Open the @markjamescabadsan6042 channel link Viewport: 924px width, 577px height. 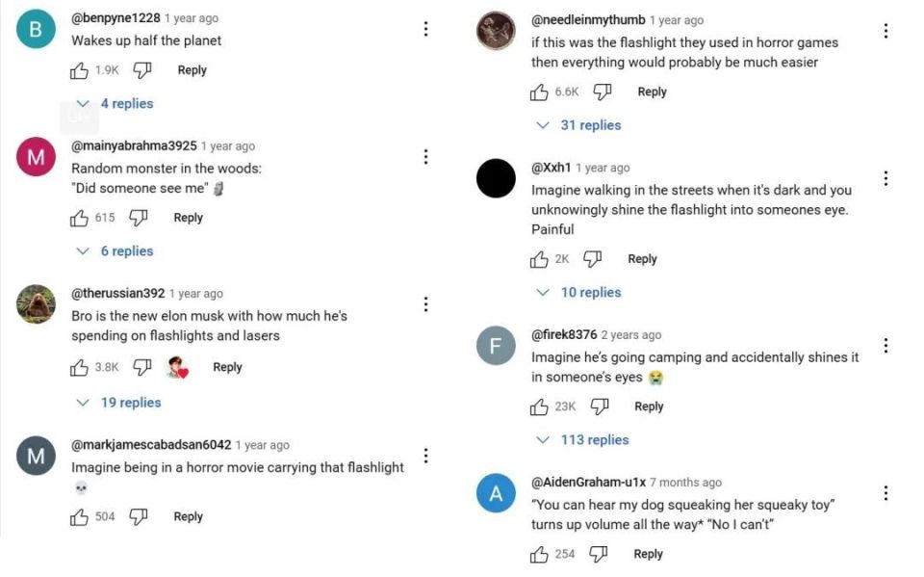pyautogui.click(x=151, y=445)
